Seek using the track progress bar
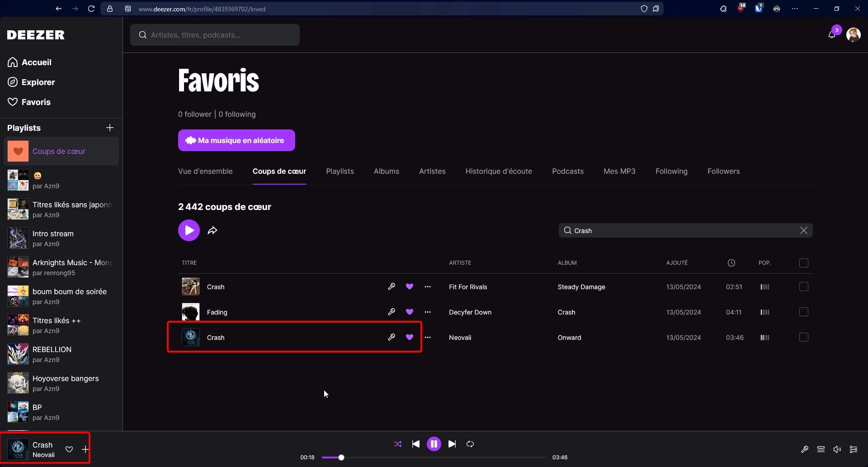The width and height of the screenshot is (868, 467). 434,457
